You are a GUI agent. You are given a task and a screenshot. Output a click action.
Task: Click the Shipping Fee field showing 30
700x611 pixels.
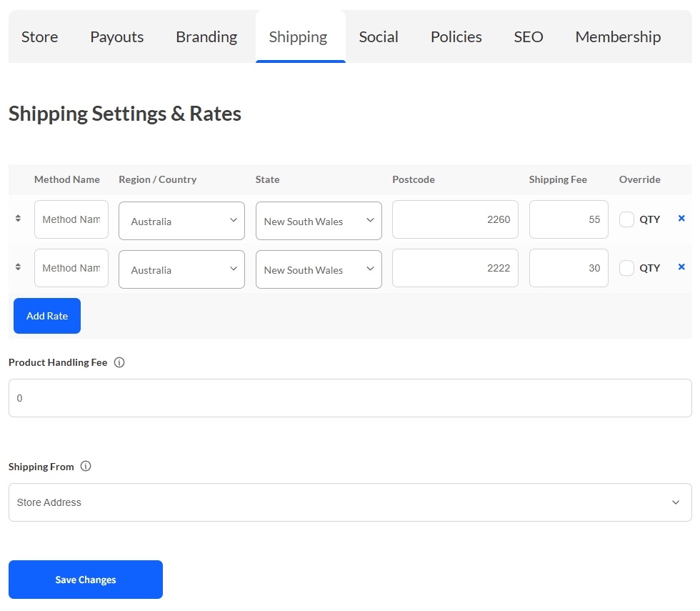point(569,268)
